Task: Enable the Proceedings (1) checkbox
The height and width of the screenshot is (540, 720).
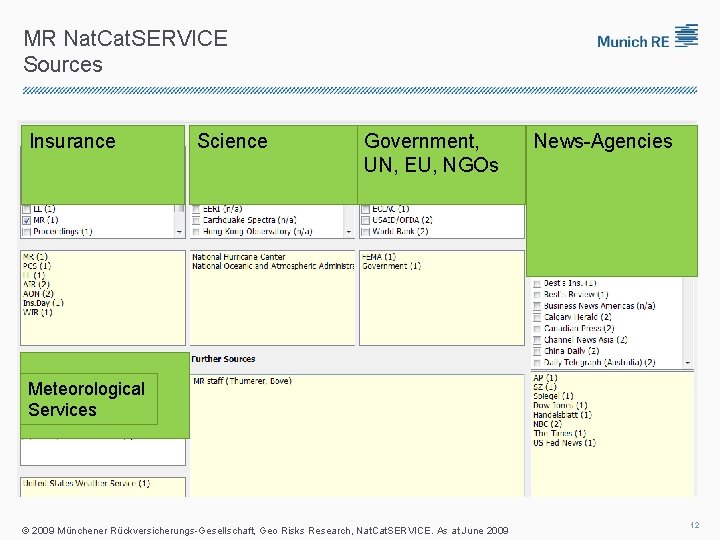Action: click(x=26, y=231)
